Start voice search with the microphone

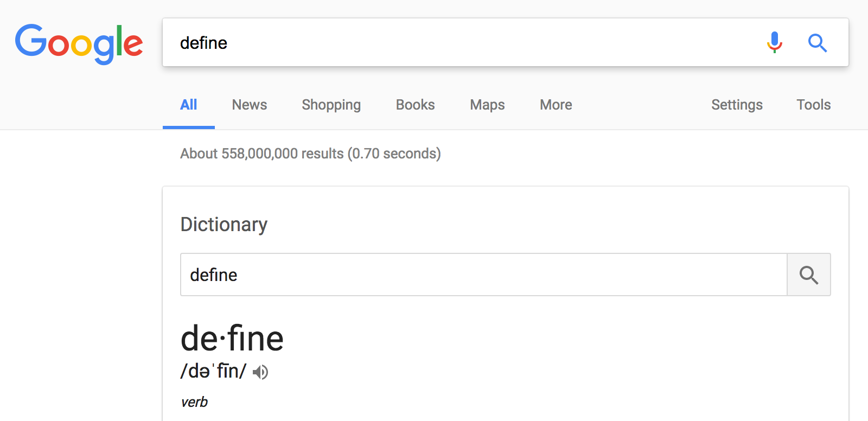(x=775, y=42)
